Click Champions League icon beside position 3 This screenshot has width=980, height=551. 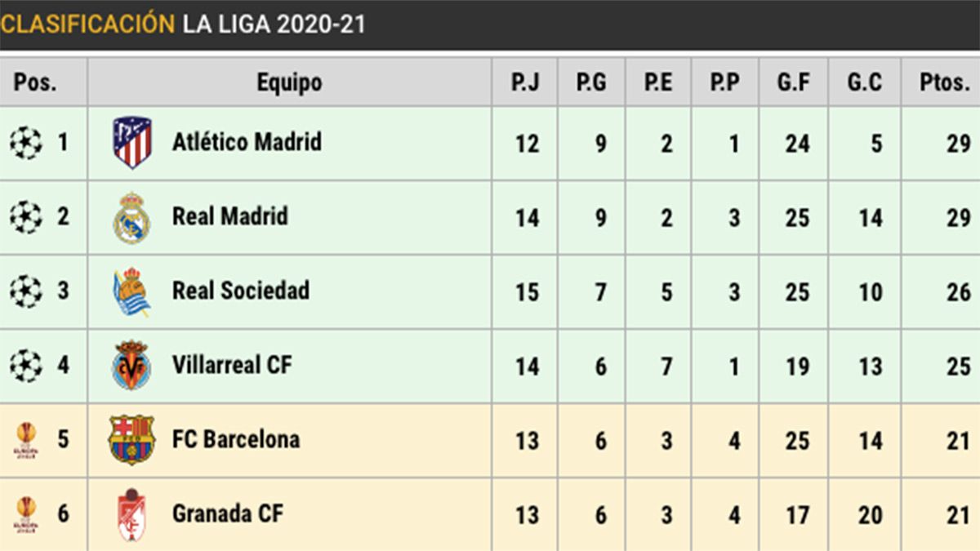tap(26, 291)
